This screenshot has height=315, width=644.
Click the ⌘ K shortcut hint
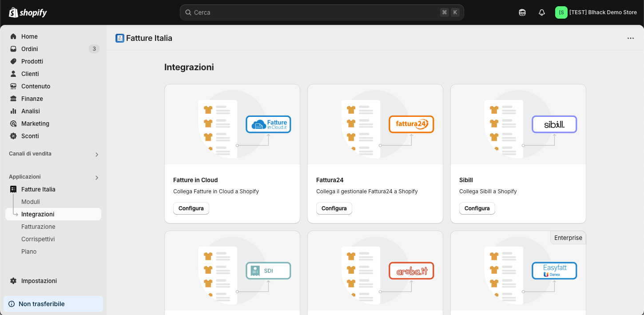pyautogui.click(x=449, y=12)
